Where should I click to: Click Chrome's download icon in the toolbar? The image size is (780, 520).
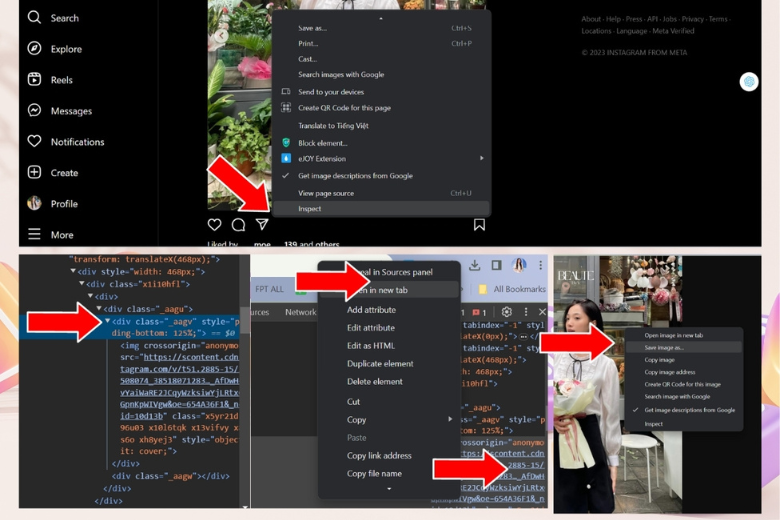(475, 265)
